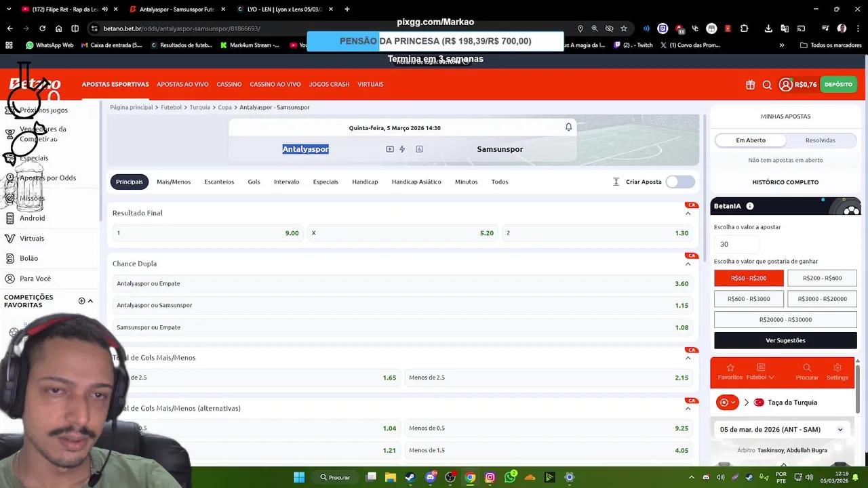Click the notification bell for this match
The height and width of the screenshot is (488, 868).
pyautogui.click(x=568, y=127)
